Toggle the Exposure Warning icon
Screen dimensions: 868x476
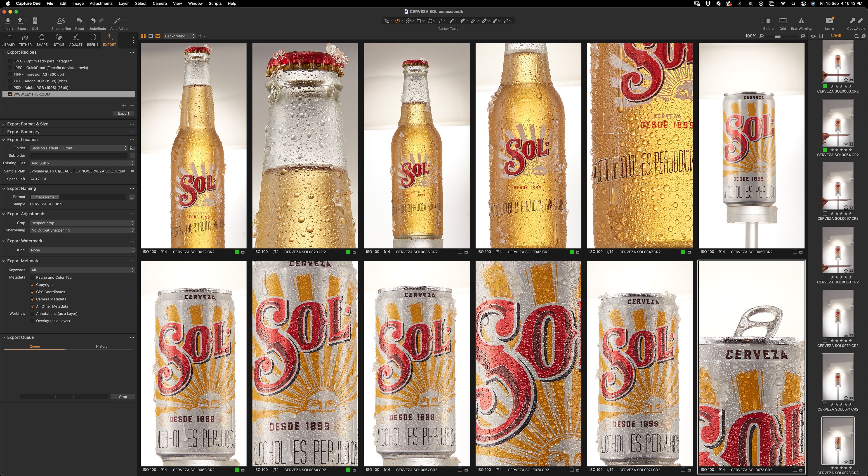click(x=801, y=21)
